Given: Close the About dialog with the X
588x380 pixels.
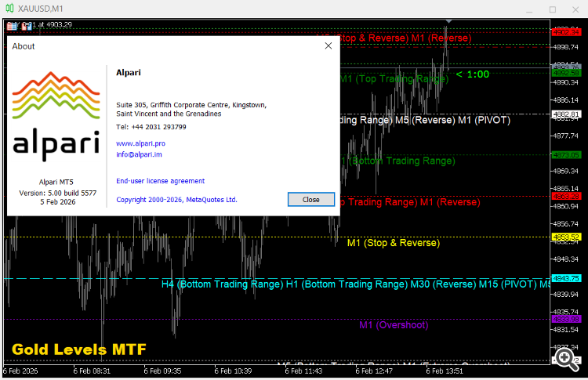Looking at the screenshot, I should 328,45.
